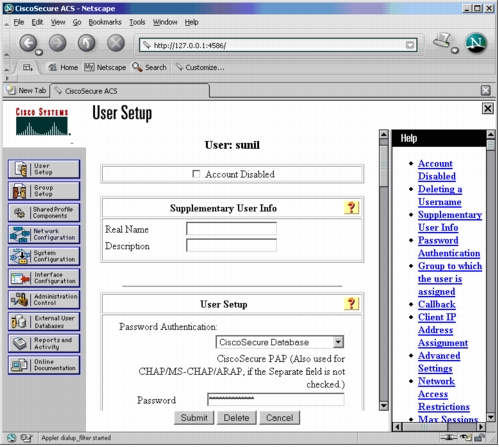Close the CiscoSecure ACS tab
Screen dimensions: 499x447
coord(486,90)
